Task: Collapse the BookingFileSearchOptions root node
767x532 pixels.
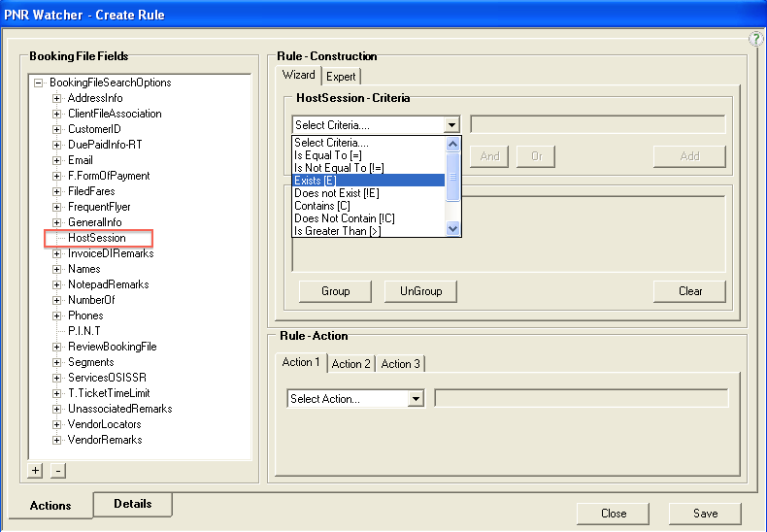Action: click(x=38, y=83)
